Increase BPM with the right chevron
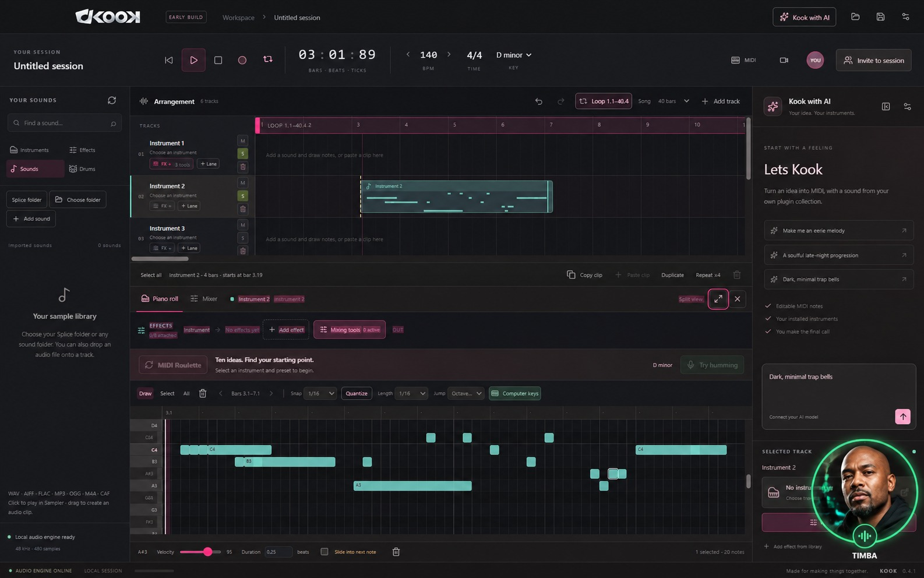Image resolution: width=924 pixels, height=578 pixels. click(449, 55)
